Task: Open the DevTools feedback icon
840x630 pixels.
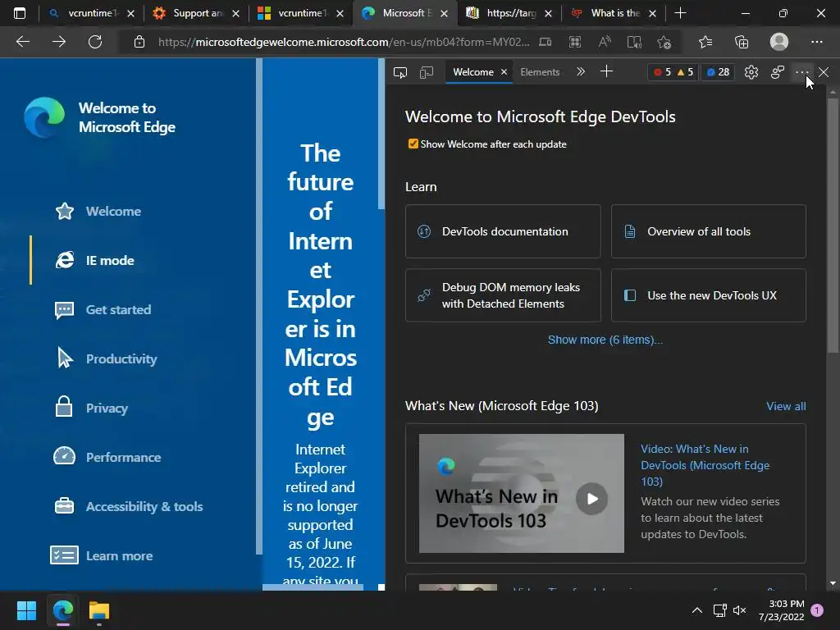Action: (x=778, y=72)
